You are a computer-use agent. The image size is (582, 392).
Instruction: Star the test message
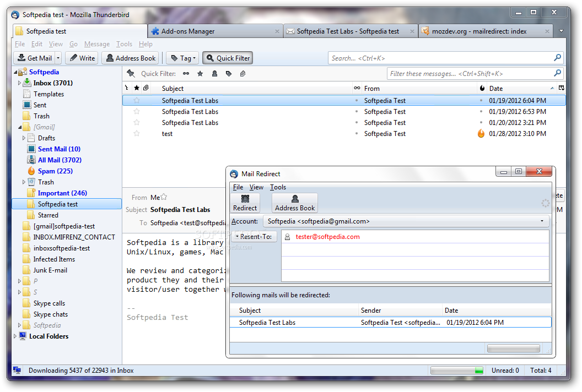(137, 133)
